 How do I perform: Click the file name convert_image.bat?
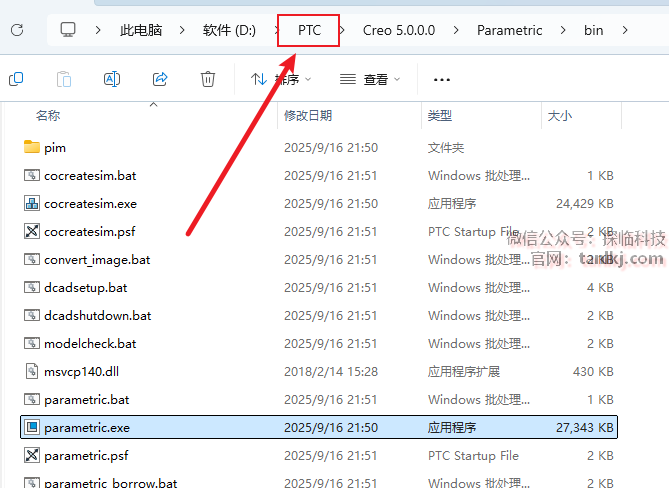(x=97, y=260)
